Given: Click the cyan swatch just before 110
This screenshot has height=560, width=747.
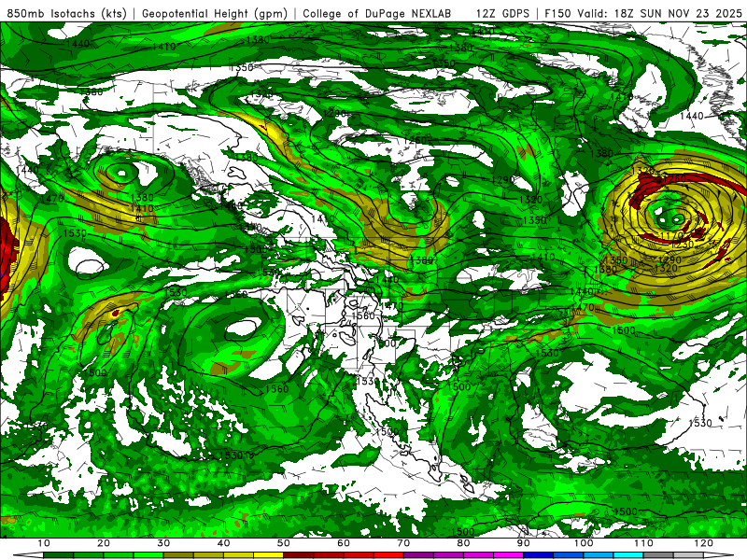Looking at the screenshot, I should point(628,555).
